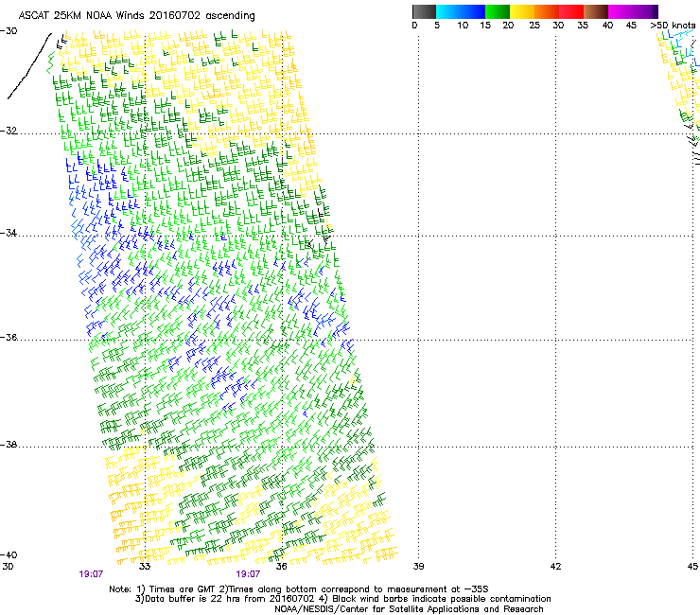Click the longitude label '45'

(692, 567)
